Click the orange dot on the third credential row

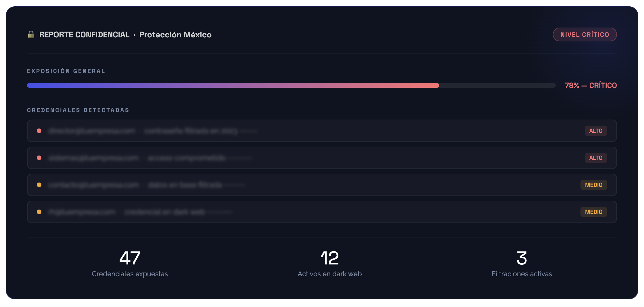[x=39, y=185]
